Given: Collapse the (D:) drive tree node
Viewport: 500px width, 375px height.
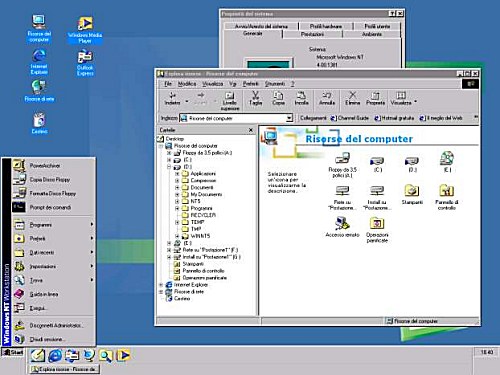Looking at the screenshot, I should coord(169,167).
